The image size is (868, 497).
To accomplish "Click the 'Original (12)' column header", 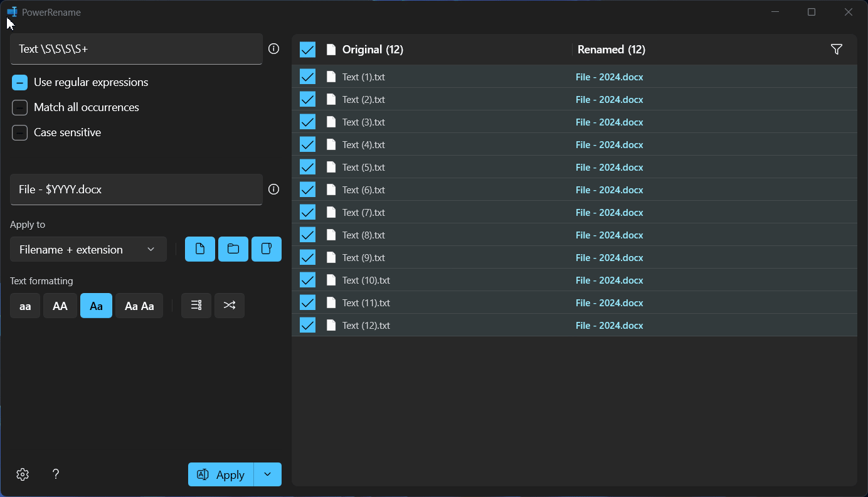I will (373, 50).
